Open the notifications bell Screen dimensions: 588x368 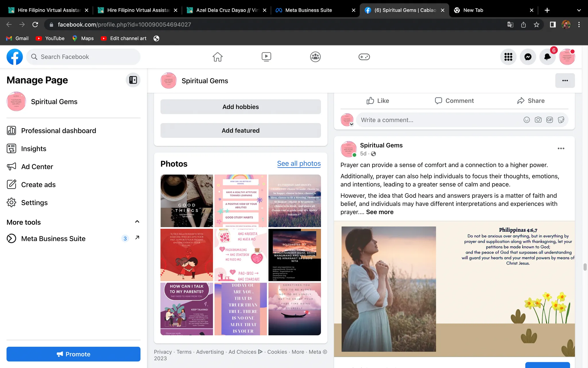547,57
